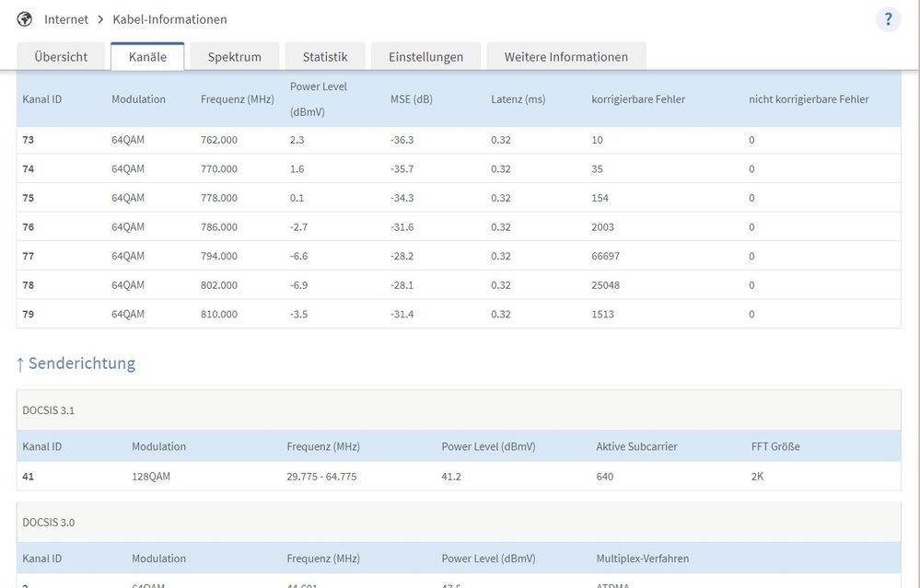The height and width of the screenshot is (588, 920).
Task: Click the korrigierbare Fehler column header
Action: tap(637, 99)
